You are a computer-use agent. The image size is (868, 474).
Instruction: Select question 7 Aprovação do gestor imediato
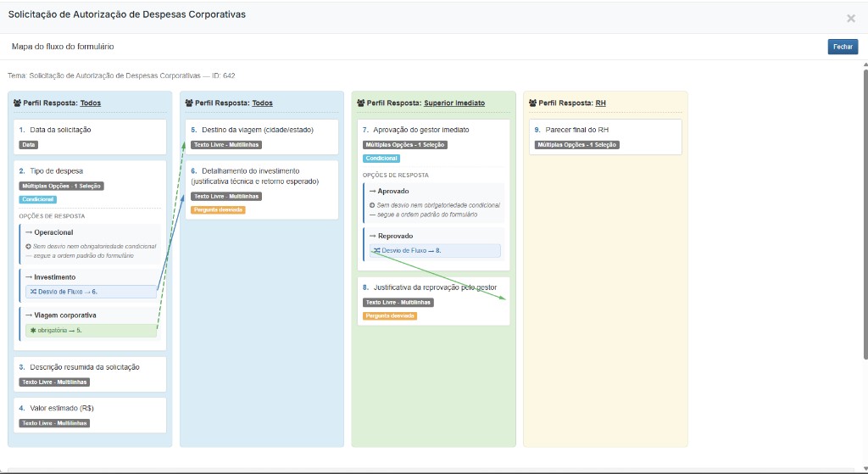coord(433,195)
